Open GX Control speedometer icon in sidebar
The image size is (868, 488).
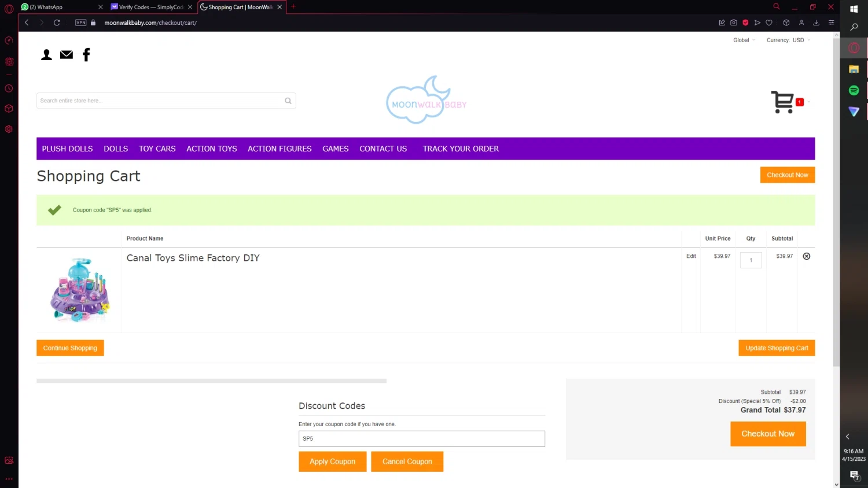coord(9,40)
